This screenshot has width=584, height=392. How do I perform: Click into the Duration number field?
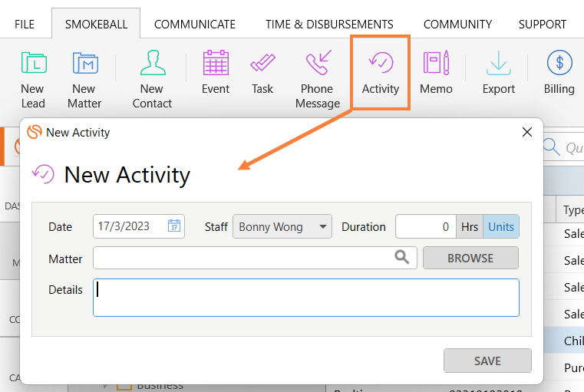[426, 226]
